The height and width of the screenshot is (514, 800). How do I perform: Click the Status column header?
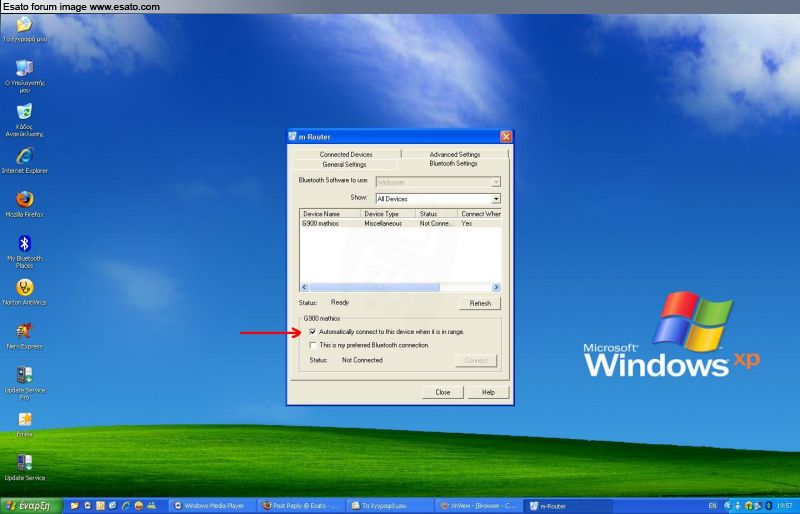(436, 213)
